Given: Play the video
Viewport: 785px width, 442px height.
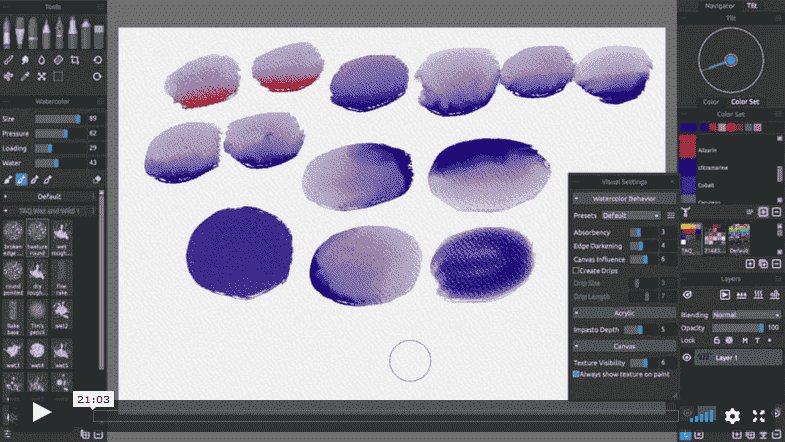Looking at the screenshot, I should [42, 412].
